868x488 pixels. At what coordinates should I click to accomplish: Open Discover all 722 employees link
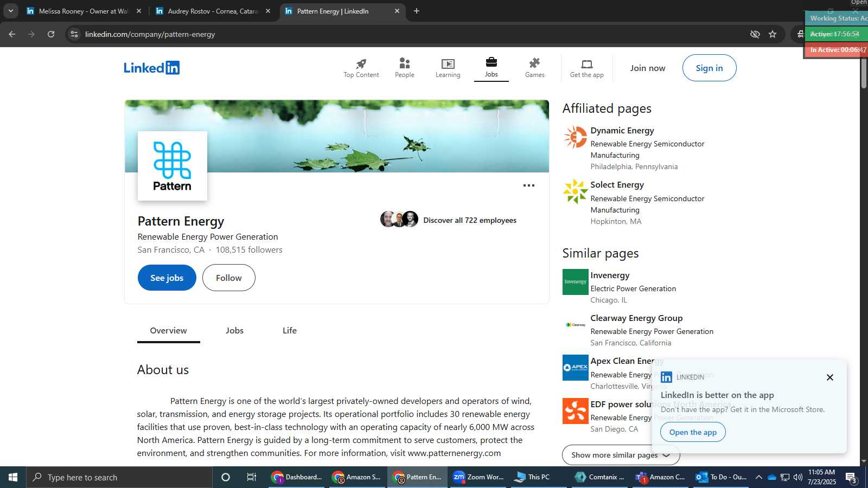click(x=470, y=220)
